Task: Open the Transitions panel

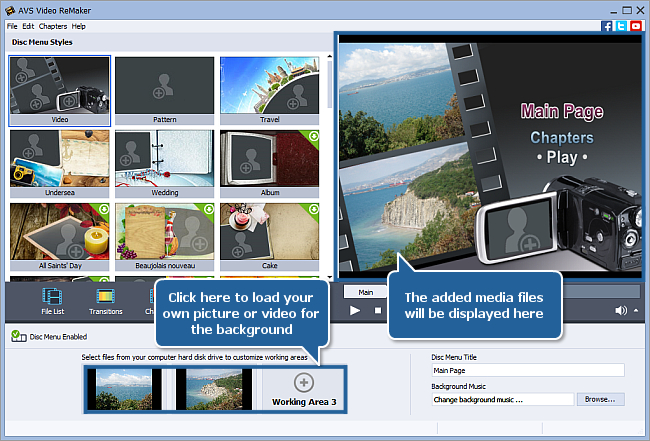Action: (105, 301)
